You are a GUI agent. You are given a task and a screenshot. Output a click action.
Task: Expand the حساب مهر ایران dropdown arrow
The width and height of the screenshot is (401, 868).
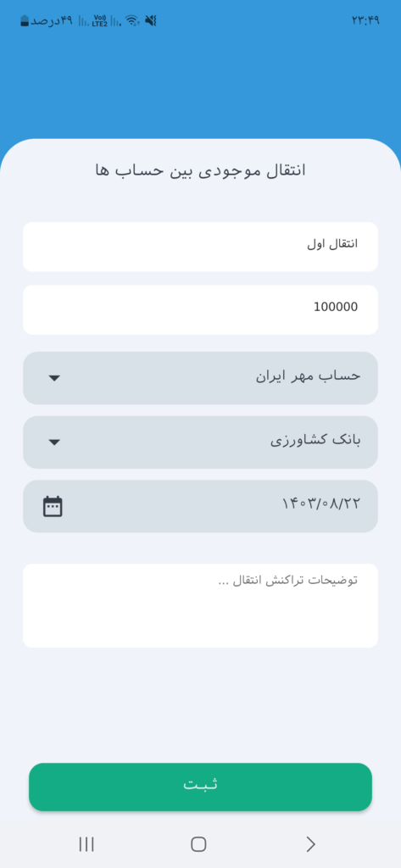[x=53, y=378]
